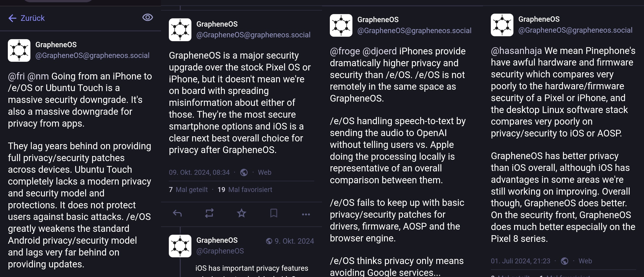Click the @djoerd mention

[x=379, y=51]
